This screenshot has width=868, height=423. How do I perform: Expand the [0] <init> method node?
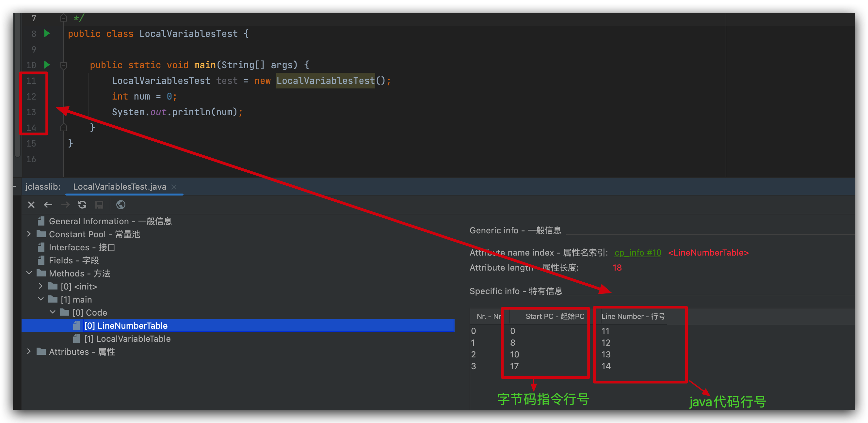[41, 286]
